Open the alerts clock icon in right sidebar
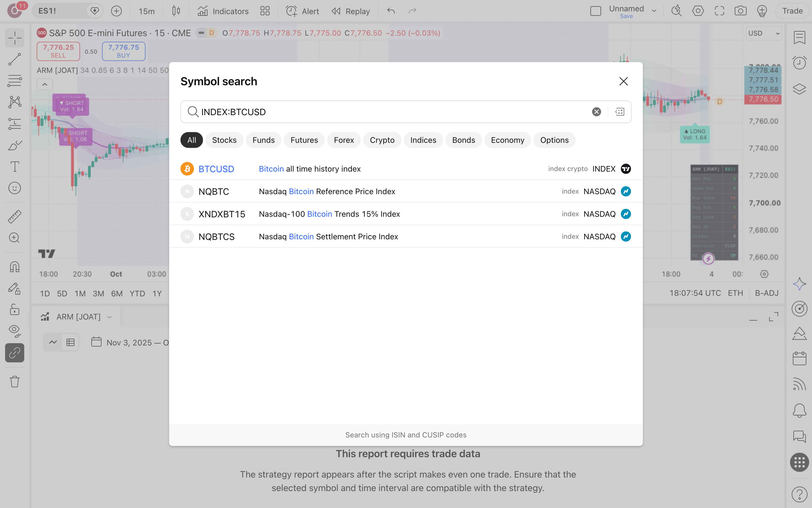The height and width of the screenshot is (508, 812). tap(799, 62)
